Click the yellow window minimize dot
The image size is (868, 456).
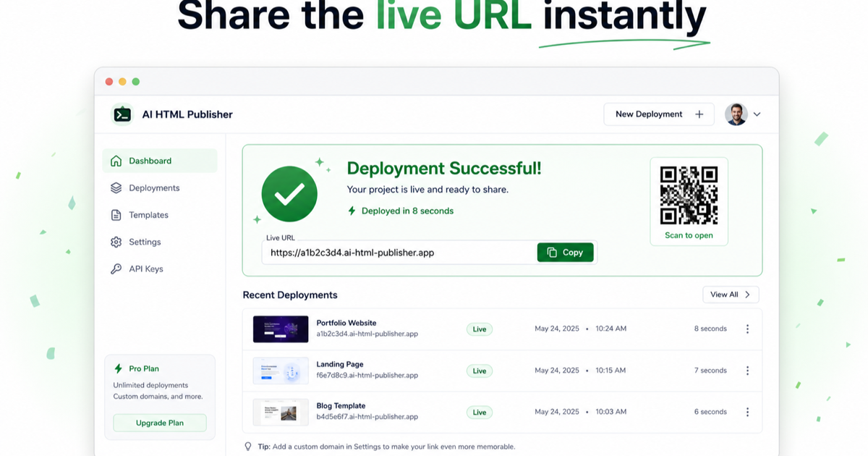[122, 82]
